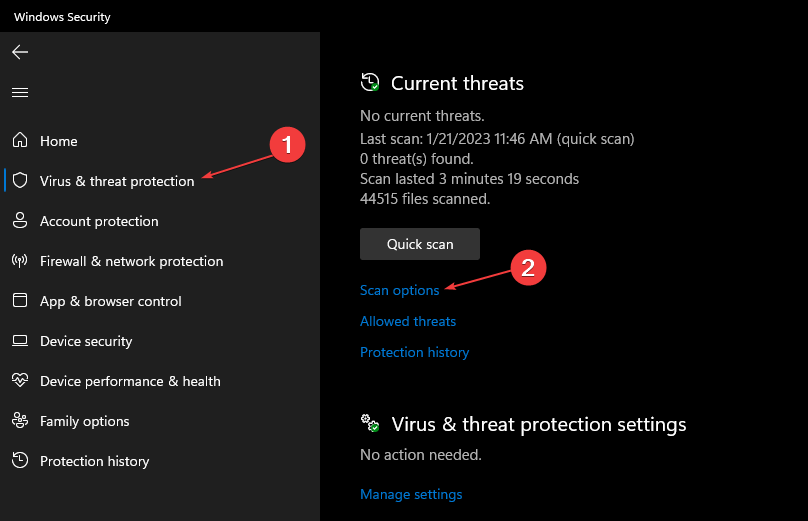Screen dimensions: 808x521
Task: Expand the hamburger navigation menu
Action: click(20, 92)
